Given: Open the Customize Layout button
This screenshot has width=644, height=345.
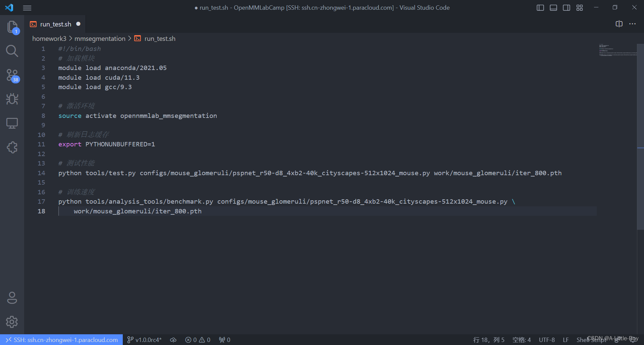Looking at the screenshot, I should tap(580, 8).
